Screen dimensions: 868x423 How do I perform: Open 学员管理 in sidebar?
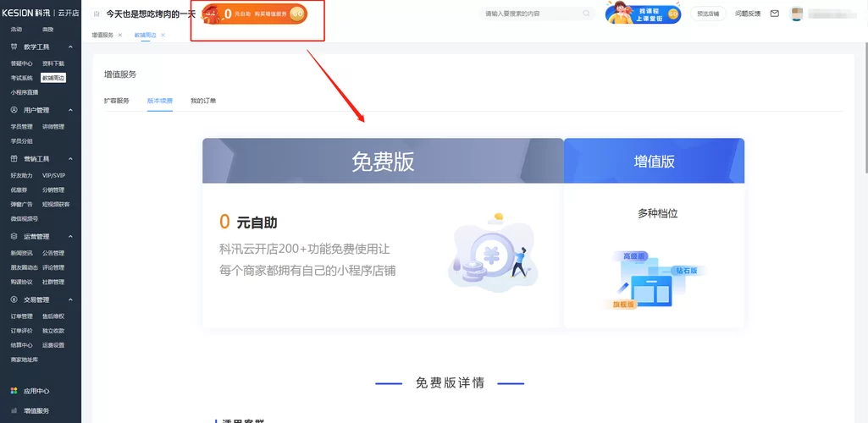click(21, 127)
